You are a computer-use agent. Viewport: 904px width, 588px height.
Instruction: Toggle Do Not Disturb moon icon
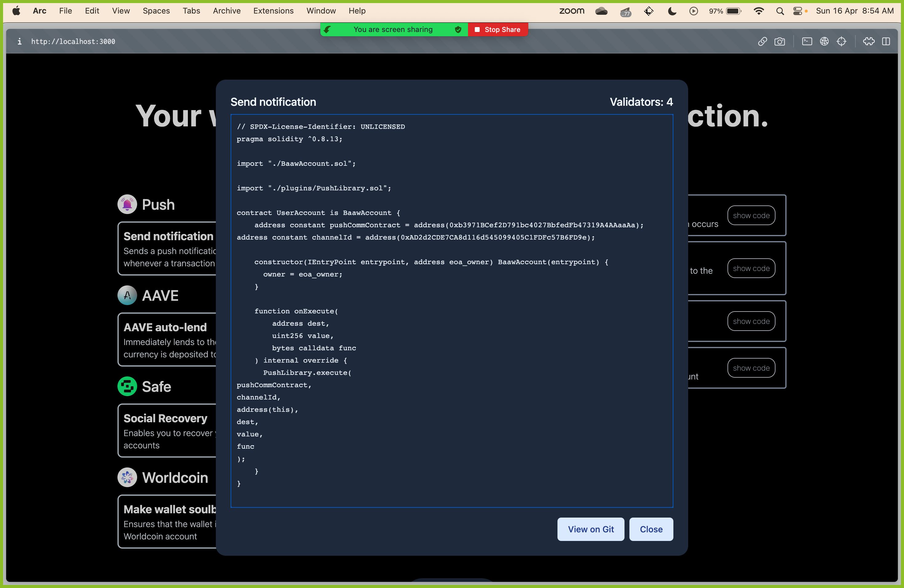(x=672, y=11)
